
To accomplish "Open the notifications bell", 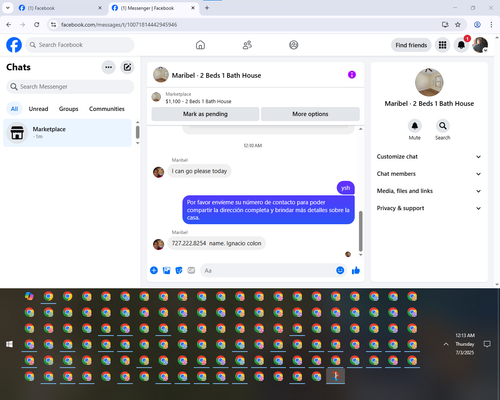I will tap(461, 45).
